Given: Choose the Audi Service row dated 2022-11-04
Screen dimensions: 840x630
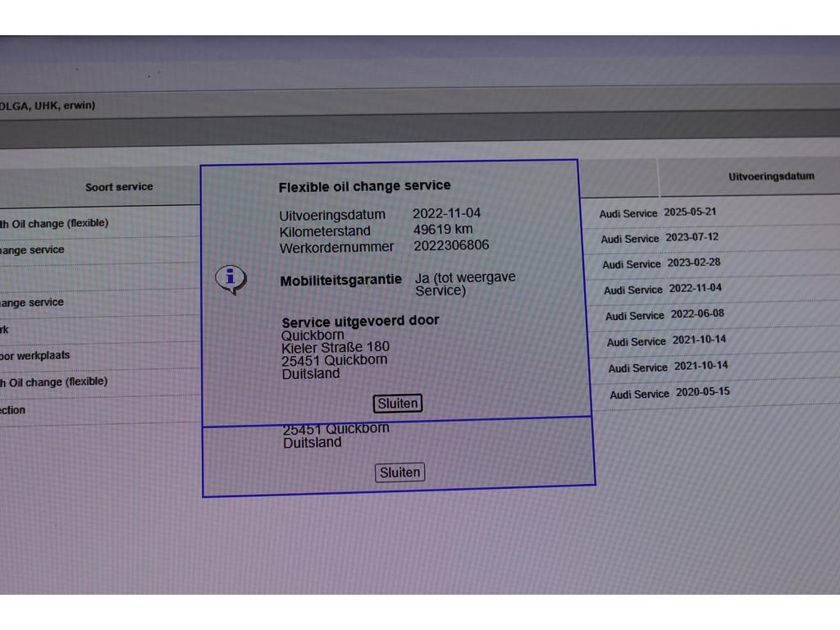Looking at the screenshot, I should pyautogui.click(x=662, y=289).
